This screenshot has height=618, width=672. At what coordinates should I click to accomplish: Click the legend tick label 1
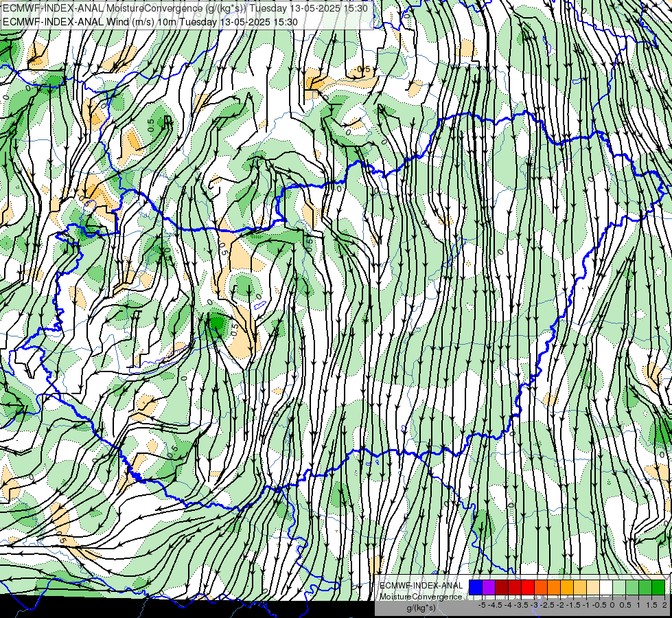pyautogui.click(x=638, y=605)
